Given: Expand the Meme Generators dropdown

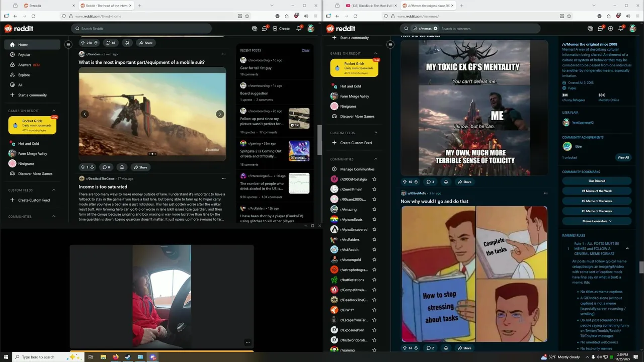Looking at the screenshot, I should (597, 221).
